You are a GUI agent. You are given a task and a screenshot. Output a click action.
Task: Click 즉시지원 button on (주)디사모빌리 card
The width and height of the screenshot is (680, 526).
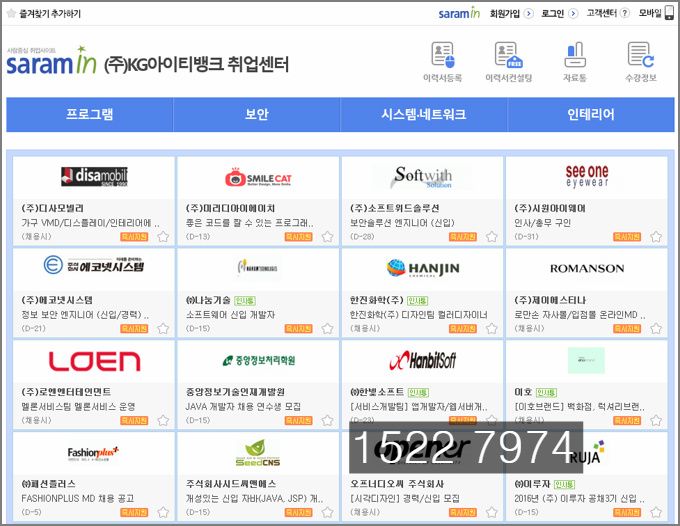click(x=134, y=237)
